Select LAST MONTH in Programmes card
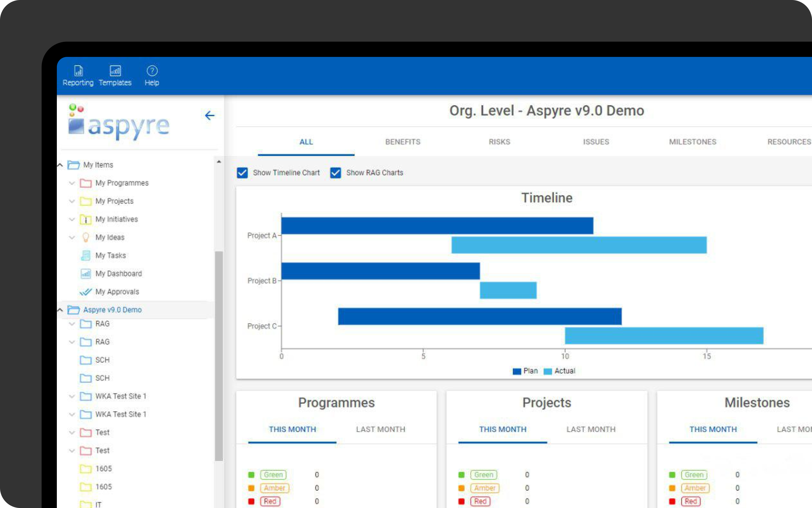 (381, 429)
